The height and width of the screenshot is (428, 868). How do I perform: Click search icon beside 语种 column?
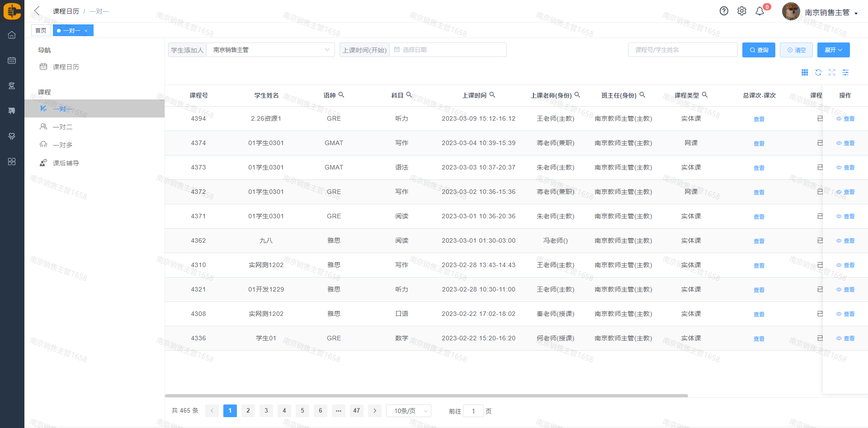pyautogui.click(x=341, y=95)
